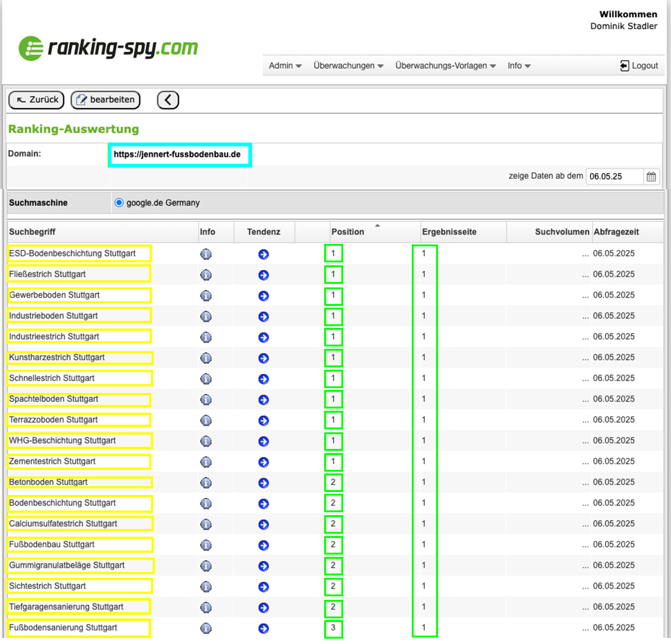Click the date field showing 06.05.25

pos(614,177)
